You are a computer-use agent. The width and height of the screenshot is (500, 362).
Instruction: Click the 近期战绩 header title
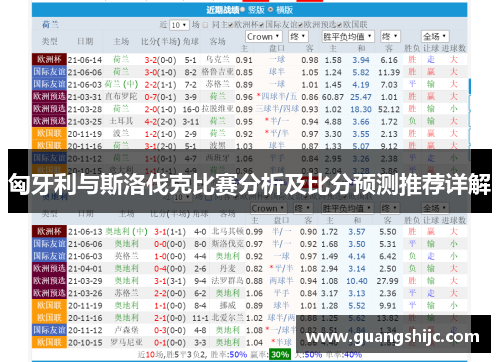(x=222, y=10)
